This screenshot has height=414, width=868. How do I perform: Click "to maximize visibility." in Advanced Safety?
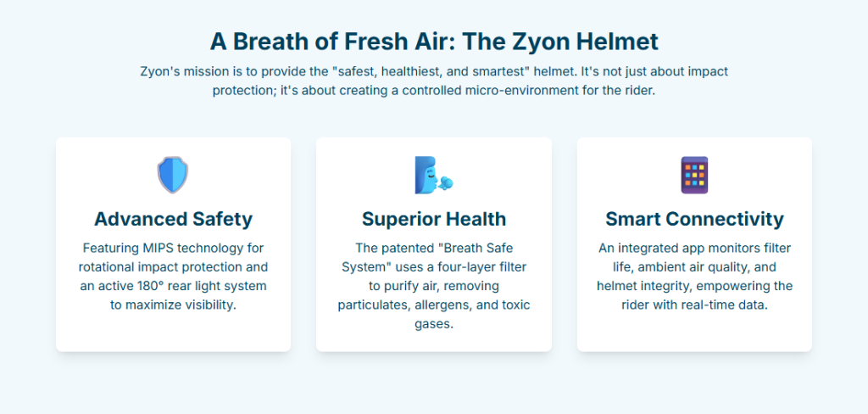pos(173,305)
